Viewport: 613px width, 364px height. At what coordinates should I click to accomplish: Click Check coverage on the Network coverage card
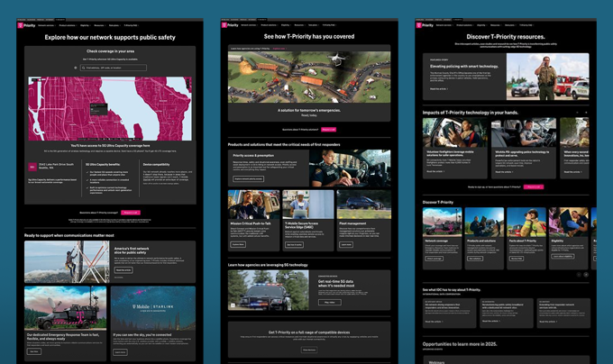(x=435, y=259)
